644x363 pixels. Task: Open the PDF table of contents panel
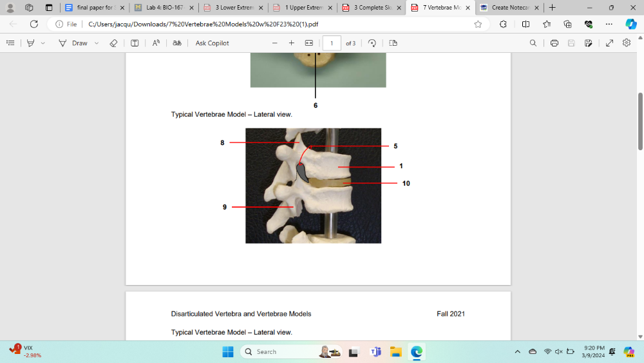pyautogui.click(x=10, y=43)
